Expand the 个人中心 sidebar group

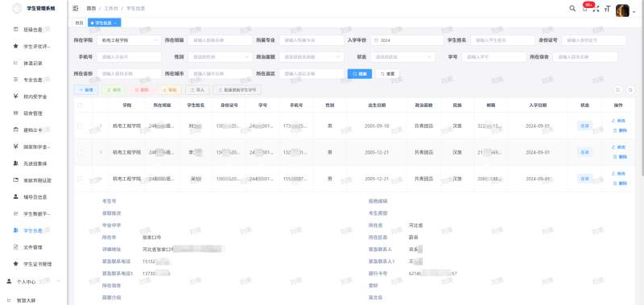point(33,282)
